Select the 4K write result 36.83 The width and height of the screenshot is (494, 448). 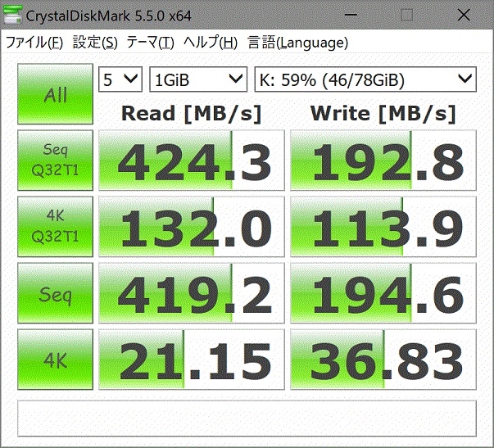coord(383,360)
